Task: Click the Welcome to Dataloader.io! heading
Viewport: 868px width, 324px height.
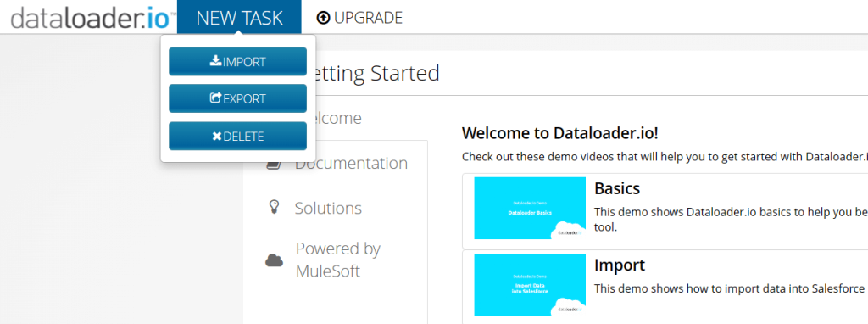Action: click(x=560, y=133)
